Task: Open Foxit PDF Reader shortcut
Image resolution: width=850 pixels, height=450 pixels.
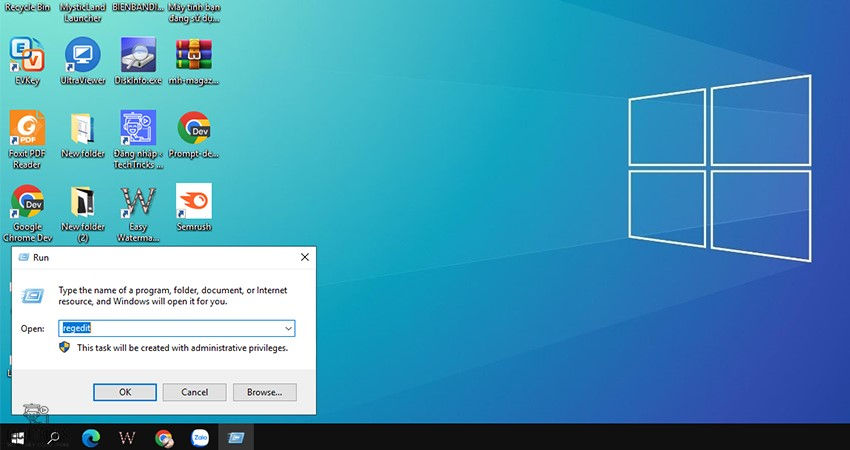Action: pos(27,140)
